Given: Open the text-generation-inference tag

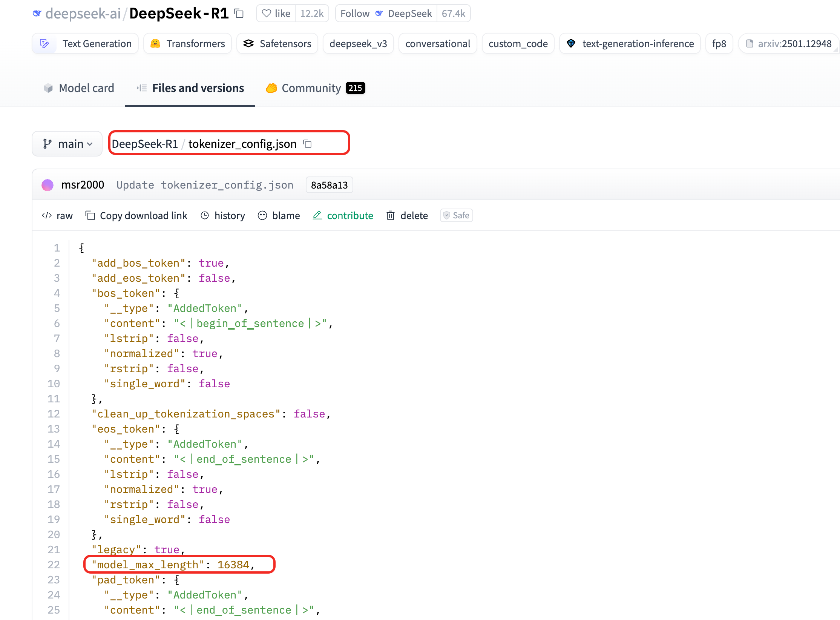Looking at the screenshot, I should pyautogui.click(x=630, y=44).
